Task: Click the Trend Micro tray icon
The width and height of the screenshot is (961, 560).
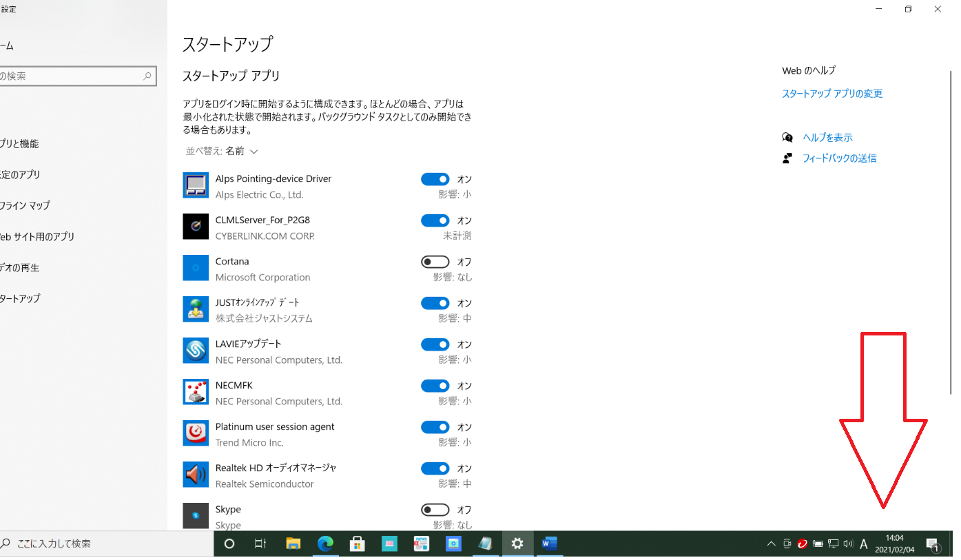Action: (x=802, y=544)
